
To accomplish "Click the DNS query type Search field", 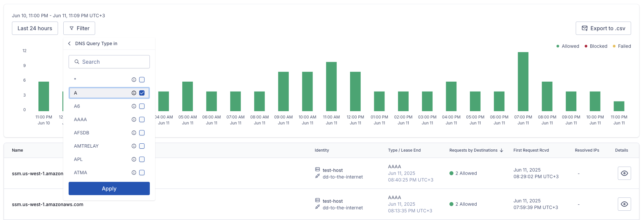I will coord(109,62).
